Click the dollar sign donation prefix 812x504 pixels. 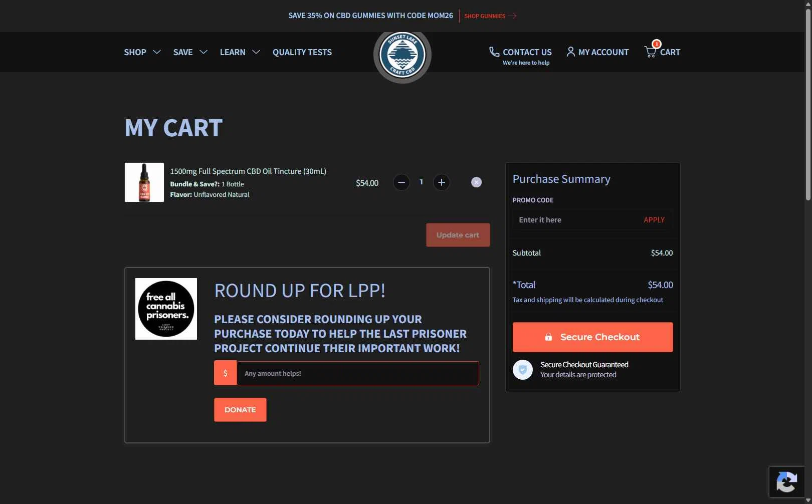click(226, 373)
